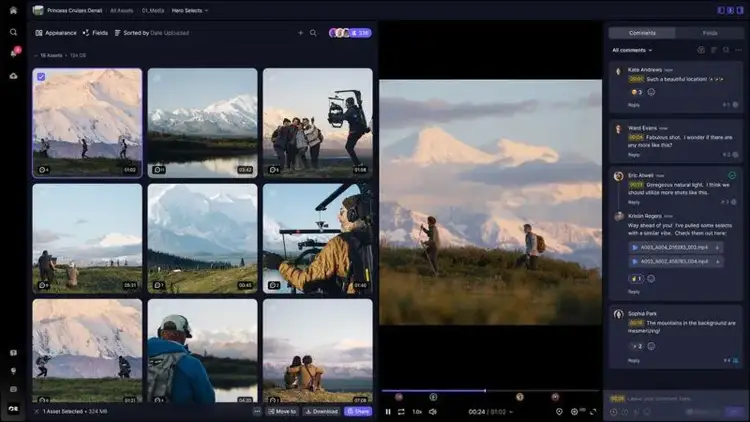The width and height of the screenshot is (750, 422).
Task: Toggle loop playback in the player
Action: pyautogui.click(x=401, y=411)
